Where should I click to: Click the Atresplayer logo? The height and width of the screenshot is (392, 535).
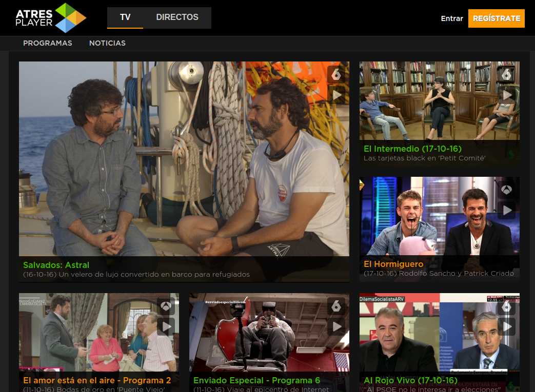50,18
